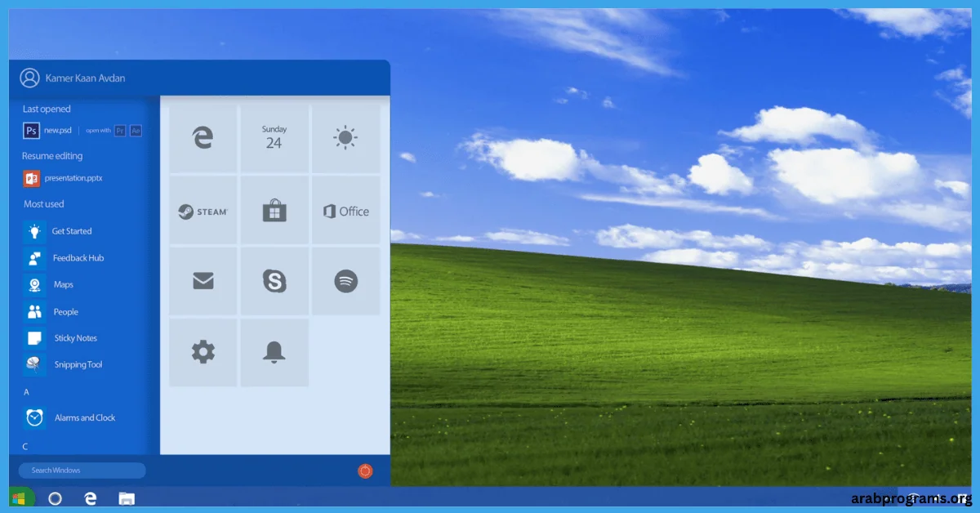Click the red power button

(x=365, y=471)
